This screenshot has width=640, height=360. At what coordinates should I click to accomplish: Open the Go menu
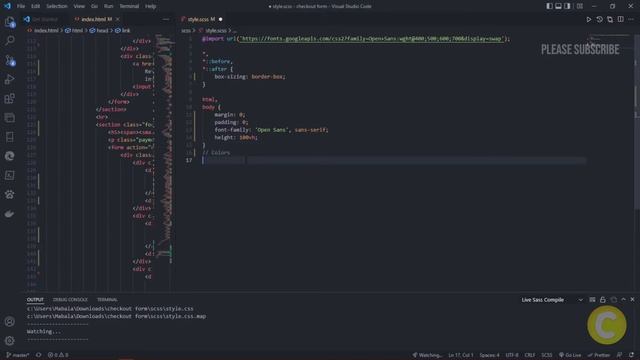94,6
